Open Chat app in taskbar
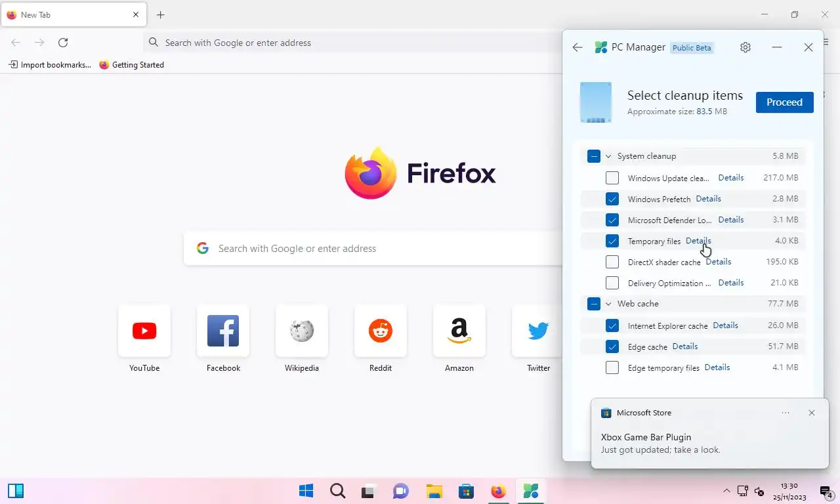 [x=400, y=491]
